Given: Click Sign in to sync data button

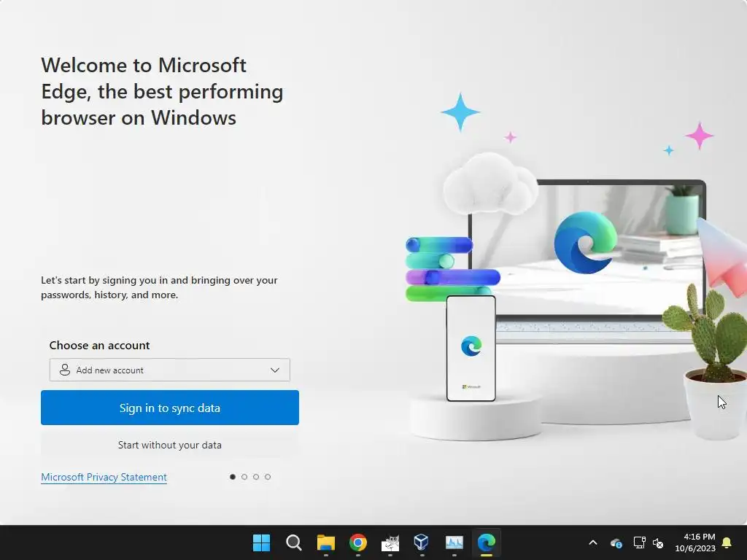Looking at the screenshot, I should pos(169,408).
